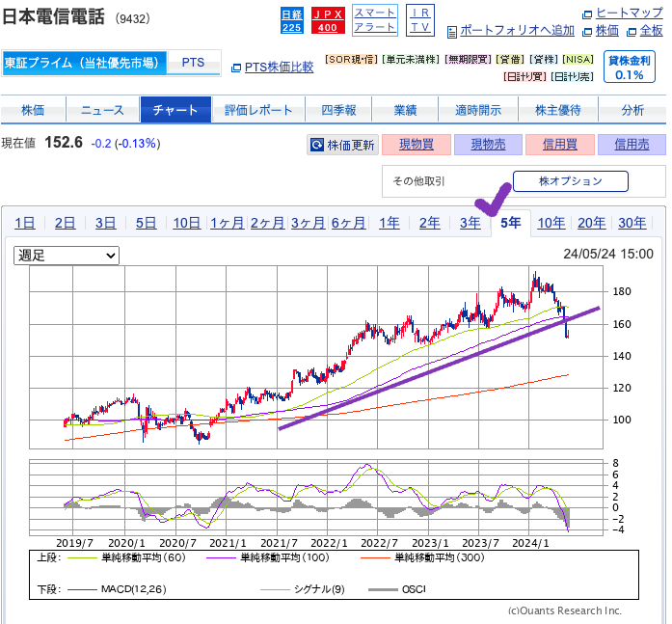Open the ヒートマップ link
Screen dimensions: 672x624
(630, 13)
